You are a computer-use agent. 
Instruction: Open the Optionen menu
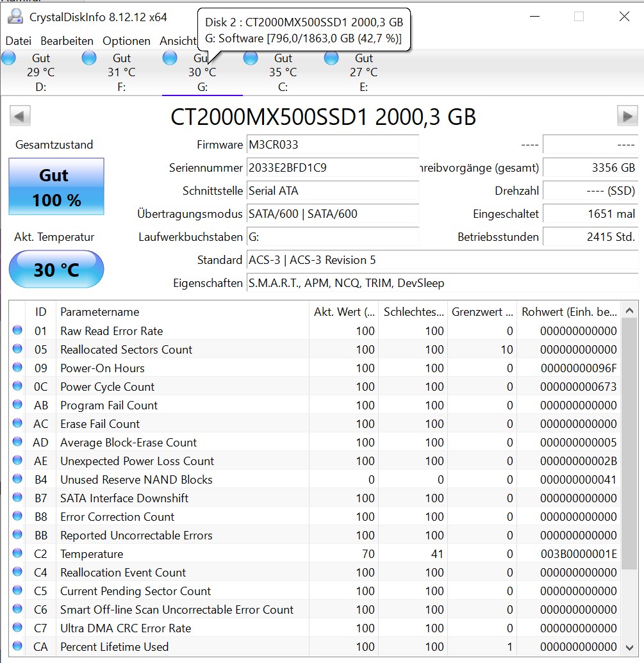(126, 41)
